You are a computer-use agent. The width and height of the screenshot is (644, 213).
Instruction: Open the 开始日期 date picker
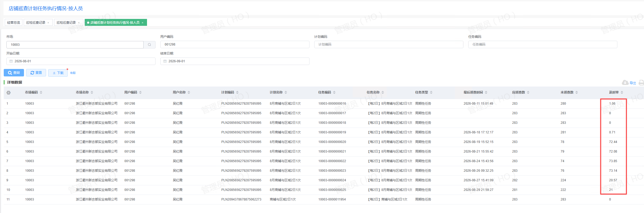pyautogui.click(x=81, y=61)
